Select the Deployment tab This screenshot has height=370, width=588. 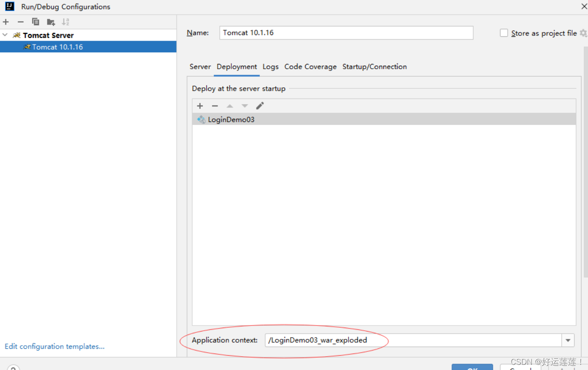pos(237,67)
